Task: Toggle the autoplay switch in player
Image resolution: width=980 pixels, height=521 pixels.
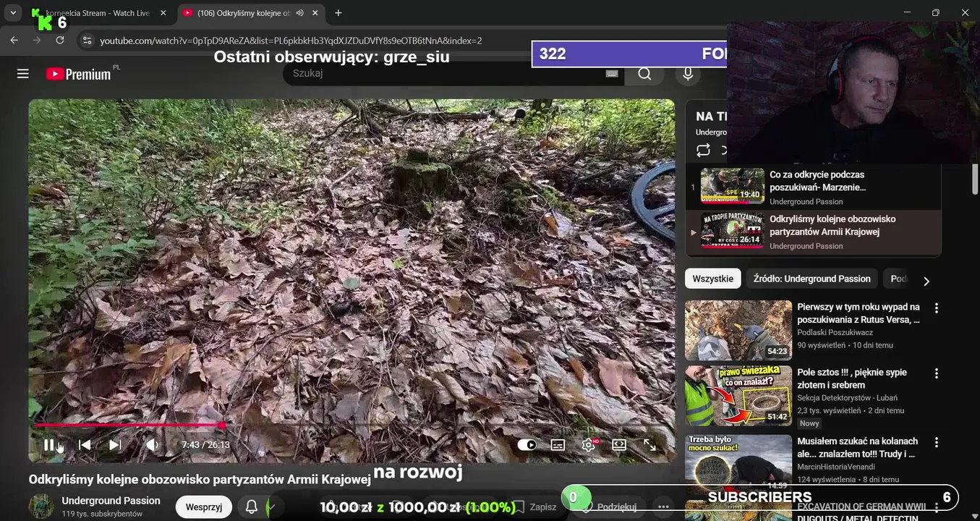Action: click(527, 445)
